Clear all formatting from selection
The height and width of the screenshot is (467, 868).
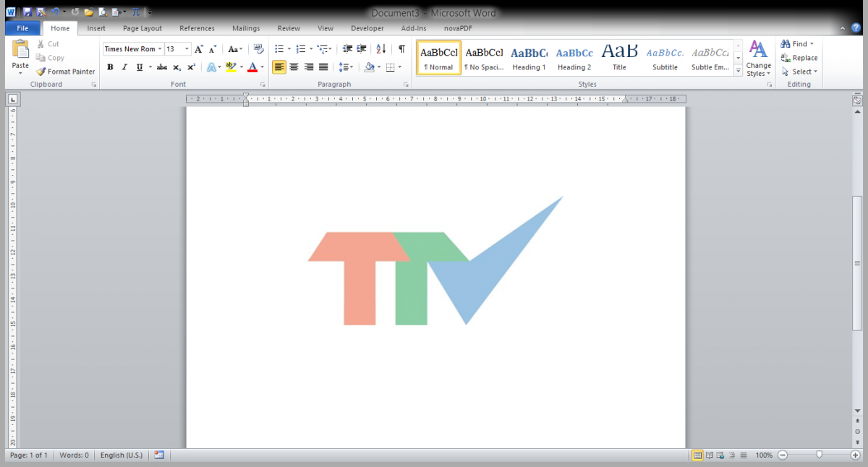point(258,49)
